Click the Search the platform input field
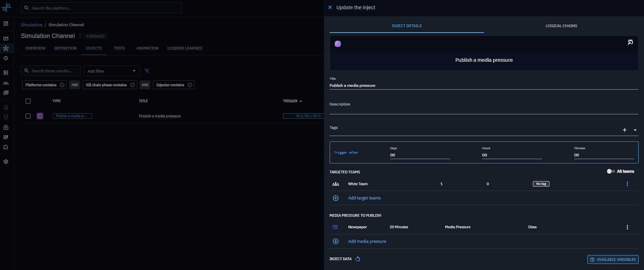The width and height of the screenshot is (644, 270). (x=102, y=8)
